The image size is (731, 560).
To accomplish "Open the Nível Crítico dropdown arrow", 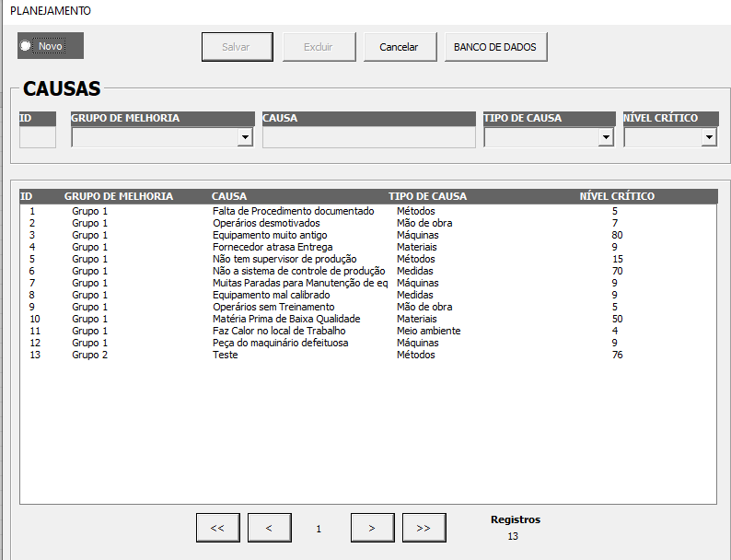I will tap(709, 137).
